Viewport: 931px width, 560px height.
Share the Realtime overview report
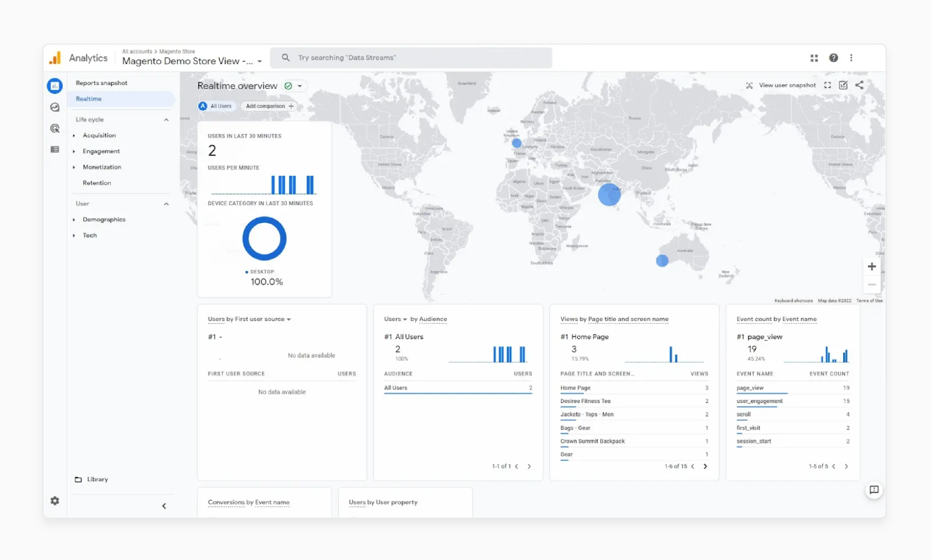[x=860, y=85]
